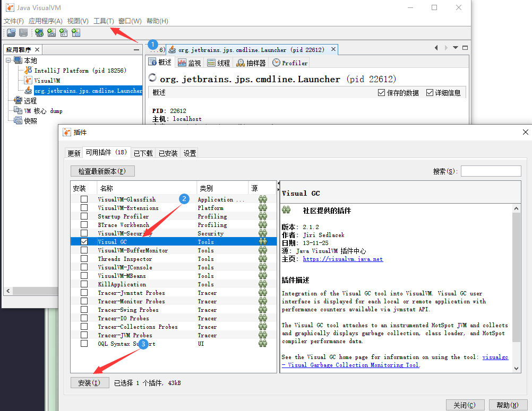Focus the 搜索(S) search field
This screenshot has width=532, height=411.
[491, 171]
